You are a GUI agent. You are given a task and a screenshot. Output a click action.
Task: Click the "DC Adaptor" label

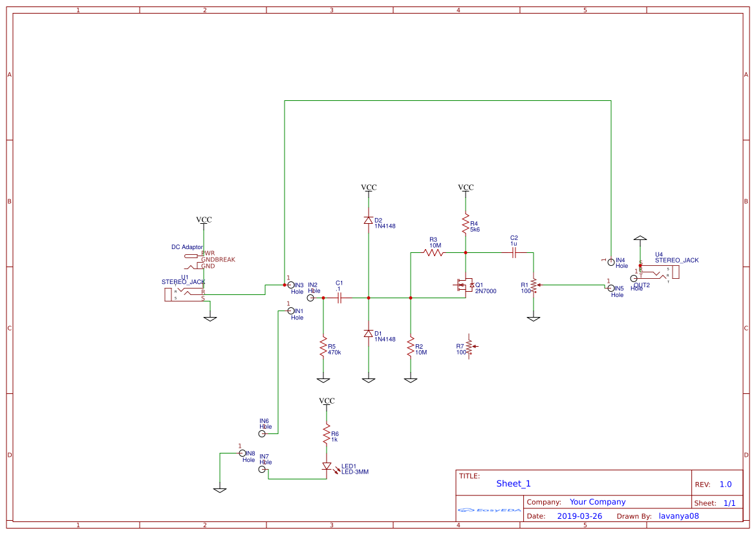click(187, 247)
